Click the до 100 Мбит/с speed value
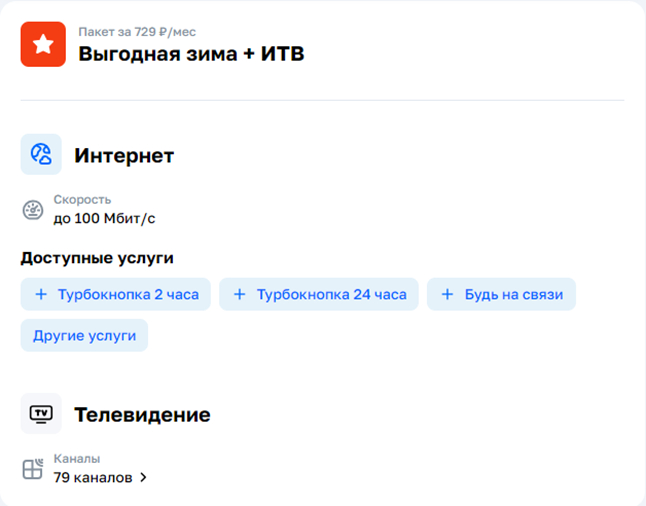This screenshot has height=506, width=646. [105, 218]
